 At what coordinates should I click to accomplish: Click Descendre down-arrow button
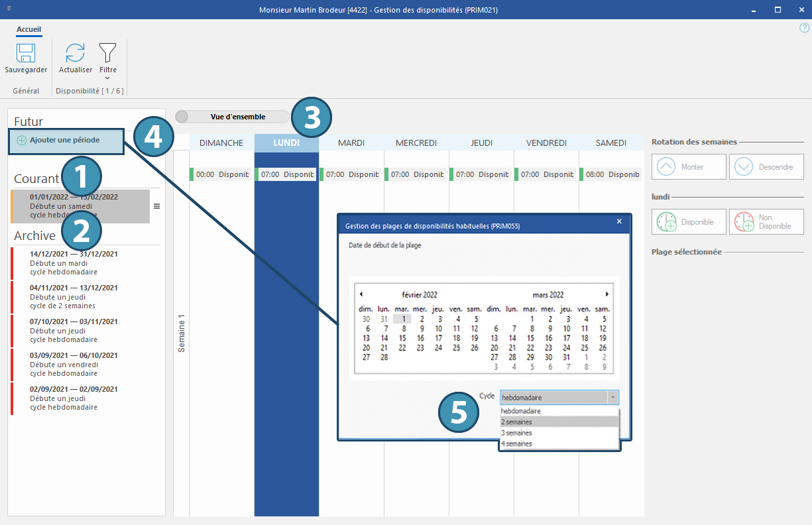[x=766, y=167]
